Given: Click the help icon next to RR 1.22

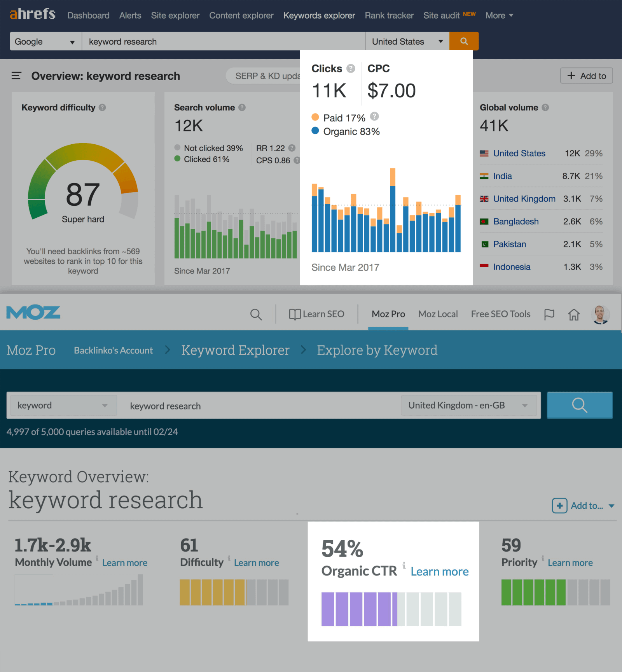Looking at the screenshot, I should [x=292, y=148].
